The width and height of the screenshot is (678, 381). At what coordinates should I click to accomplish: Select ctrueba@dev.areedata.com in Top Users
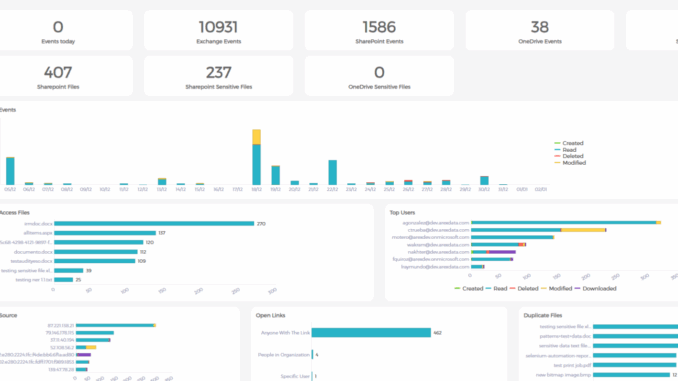pyautogui.click(x=438, y=230)
